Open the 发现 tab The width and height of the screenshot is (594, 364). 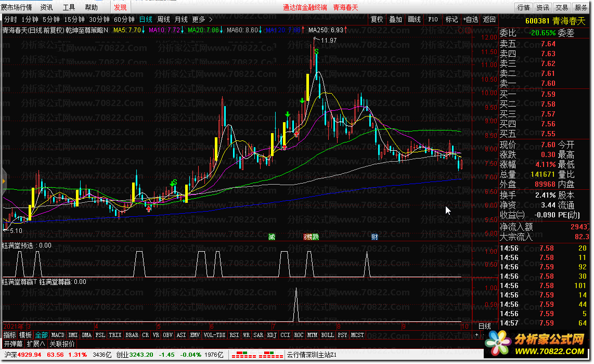pyautogui.click(x=121, y=7)
